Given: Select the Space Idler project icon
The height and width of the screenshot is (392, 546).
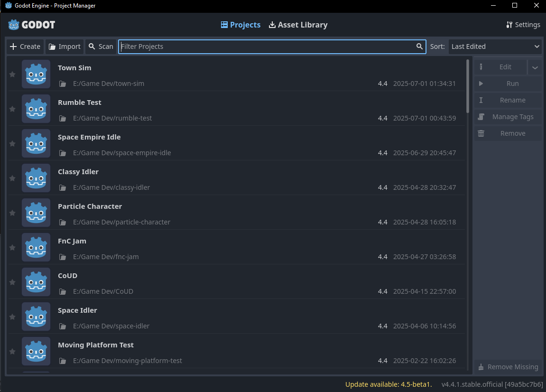Looking at the screenshot, I should 36,317.
